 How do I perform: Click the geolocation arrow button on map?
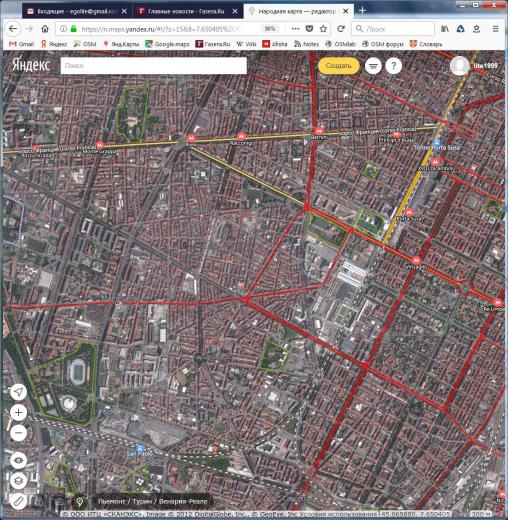(19, 392)
